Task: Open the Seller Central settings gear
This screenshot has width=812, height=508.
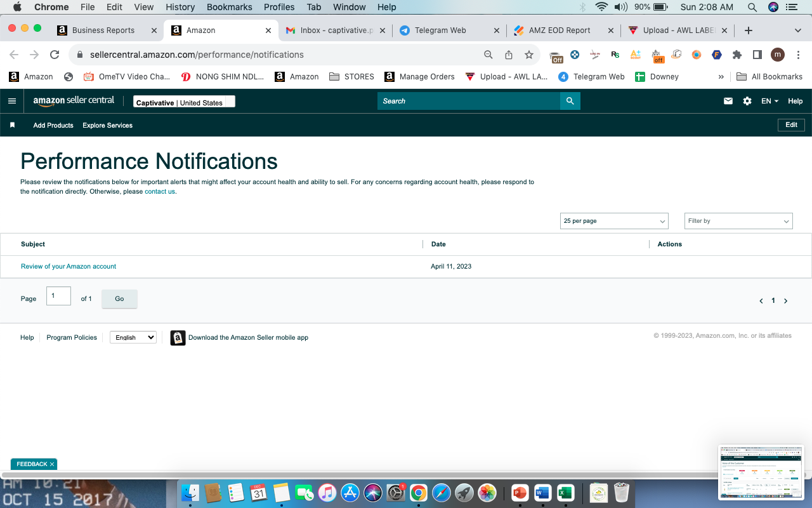Action: (747, 101)
